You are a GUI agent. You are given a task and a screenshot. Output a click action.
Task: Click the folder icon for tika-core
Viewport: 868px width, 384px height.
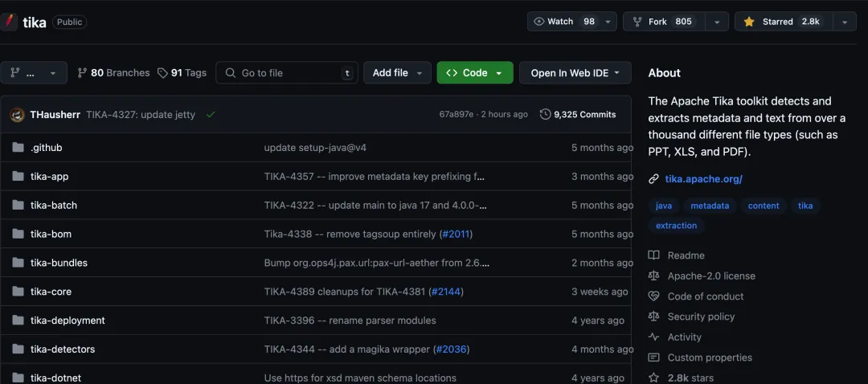tap(18, 291)
